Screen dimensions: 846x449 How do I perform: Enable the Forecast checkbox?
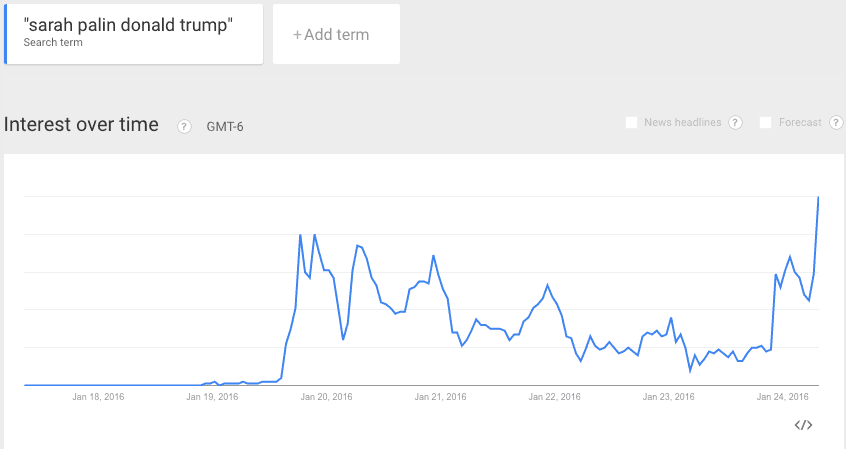(765, 123)
